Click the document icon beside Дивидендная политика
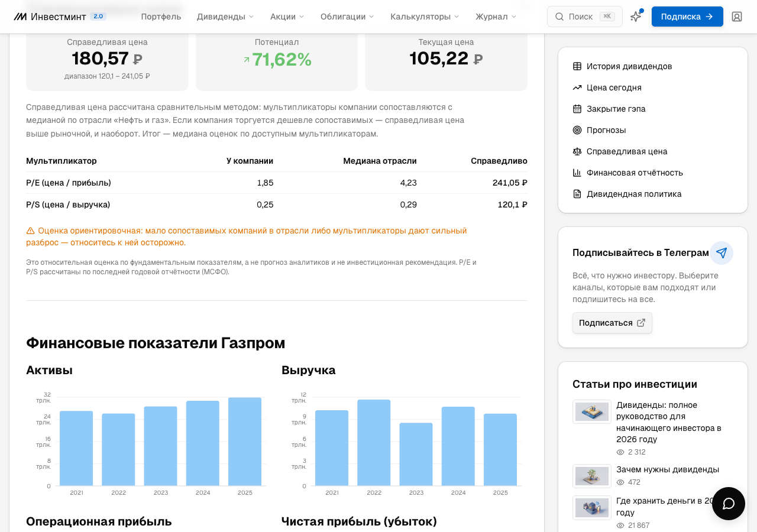The height and width of the screenshot is (532, 757). [x=577, y=194]
